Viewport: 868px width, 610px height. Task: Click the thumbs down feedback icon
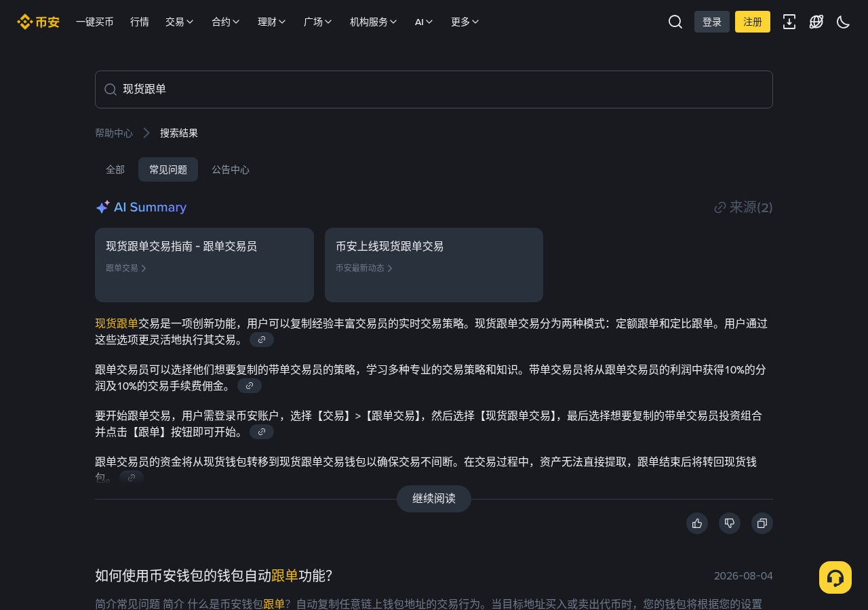click(x=730, y=523)
